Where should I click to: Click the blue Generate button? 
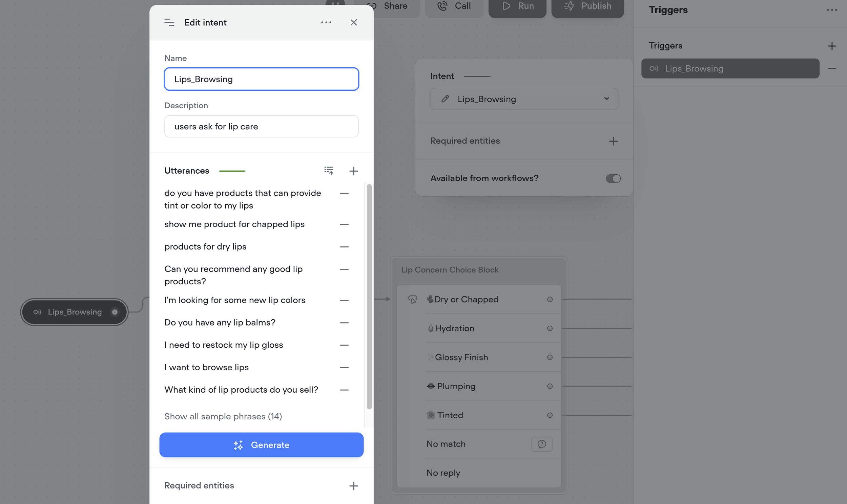click(x=261, y=445)
